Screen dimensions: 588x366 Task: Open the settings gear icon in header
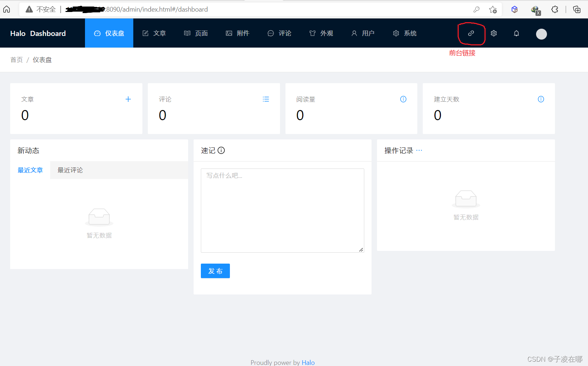(494, 33)
